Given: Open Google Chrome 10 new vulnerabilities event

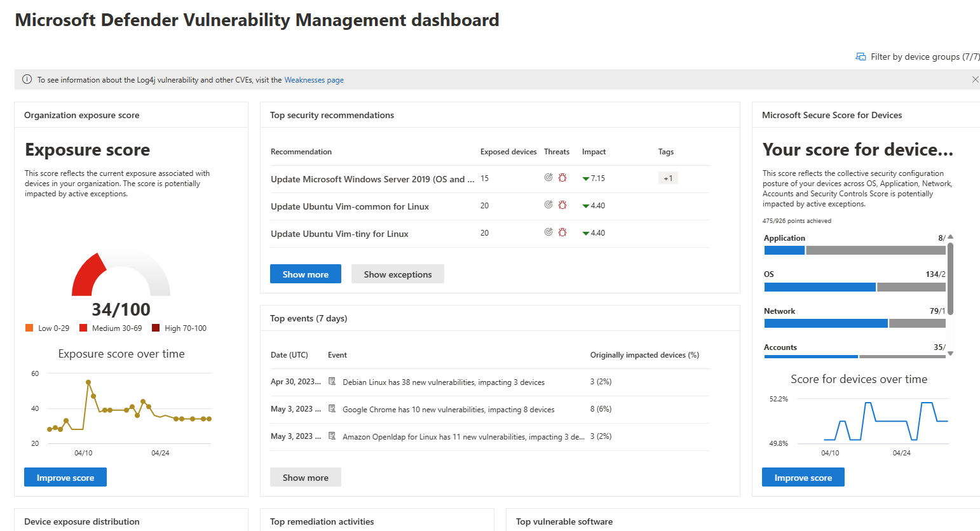Looking at the screenshot, I should [449, 410].
